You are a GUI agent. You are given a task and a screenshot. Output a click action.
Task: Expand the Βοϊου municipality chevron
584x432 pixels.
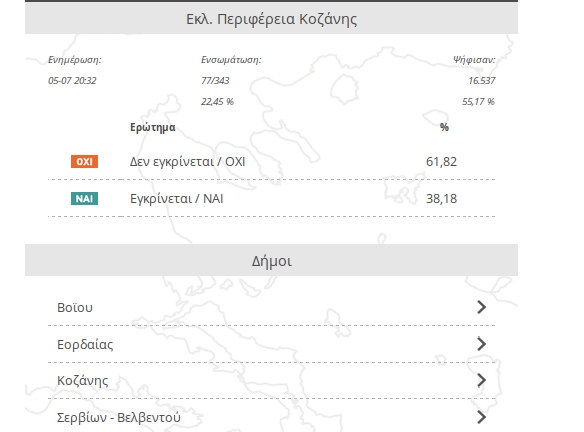pyautogui.click(x=481, y=307)
